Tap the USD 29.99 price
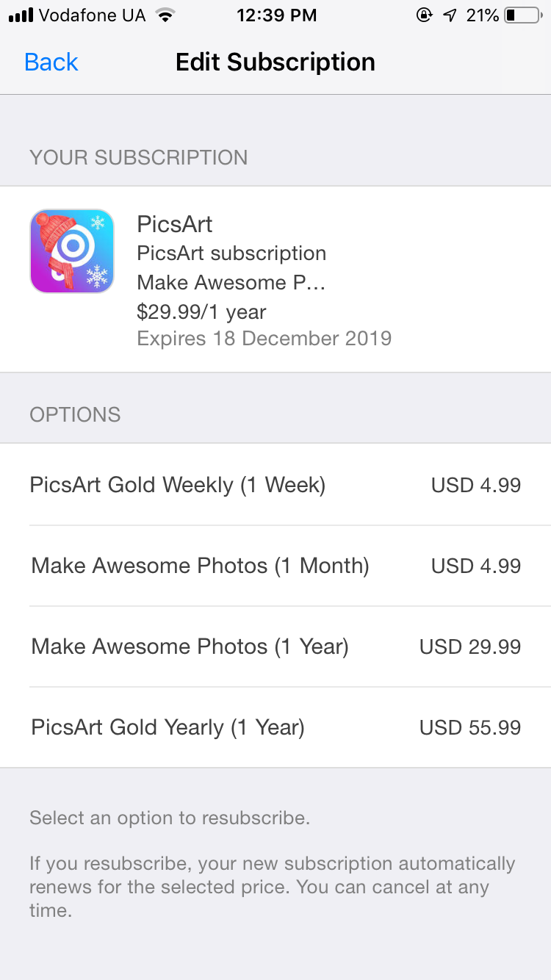The height and width of the screenshot is (980, 551). 470,647
